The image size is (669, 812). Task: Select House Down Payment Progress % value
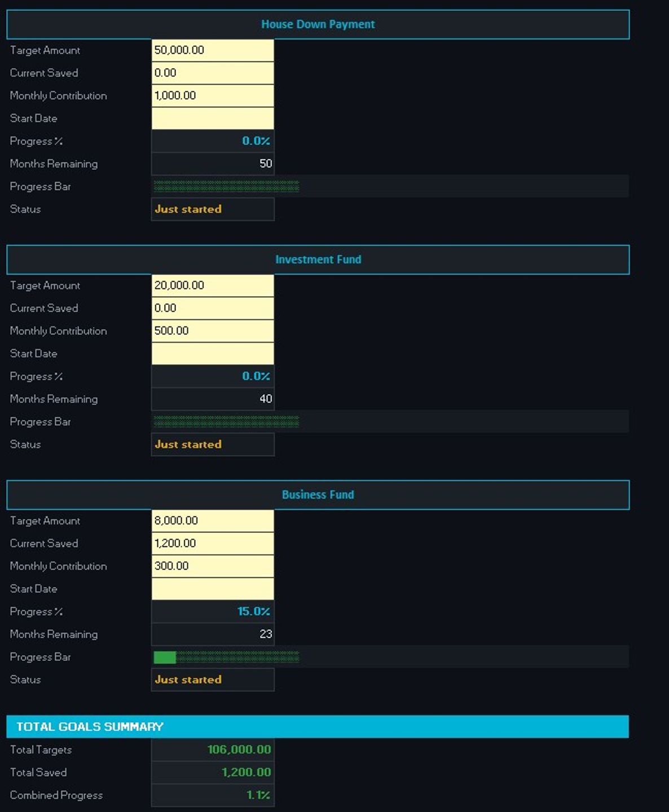tap(213, 141)
